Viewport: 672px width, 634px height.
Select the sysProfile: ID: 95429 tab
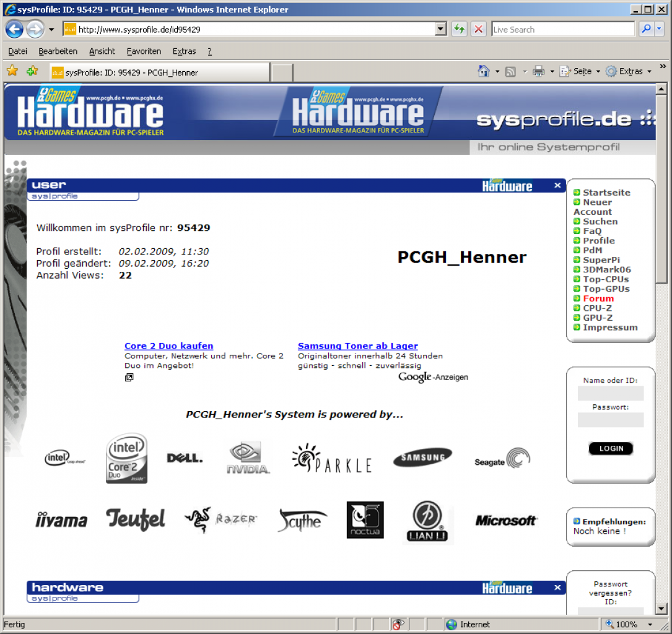point(159,72)
